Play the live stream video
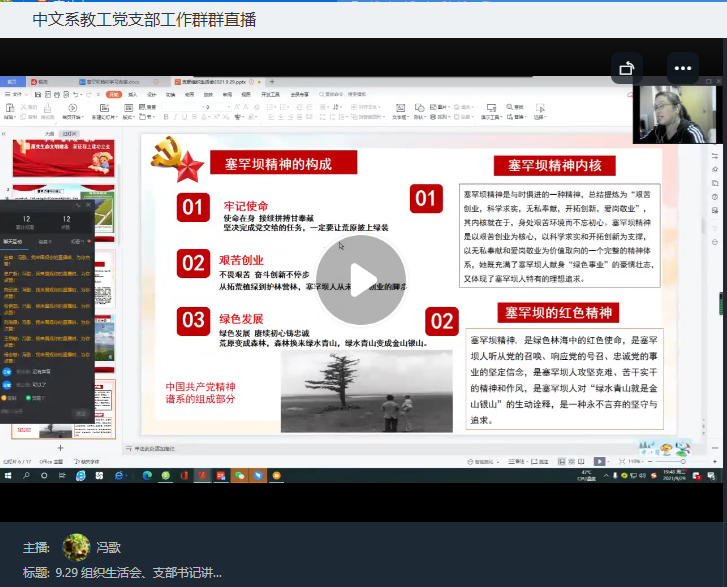 coord(361,281)
